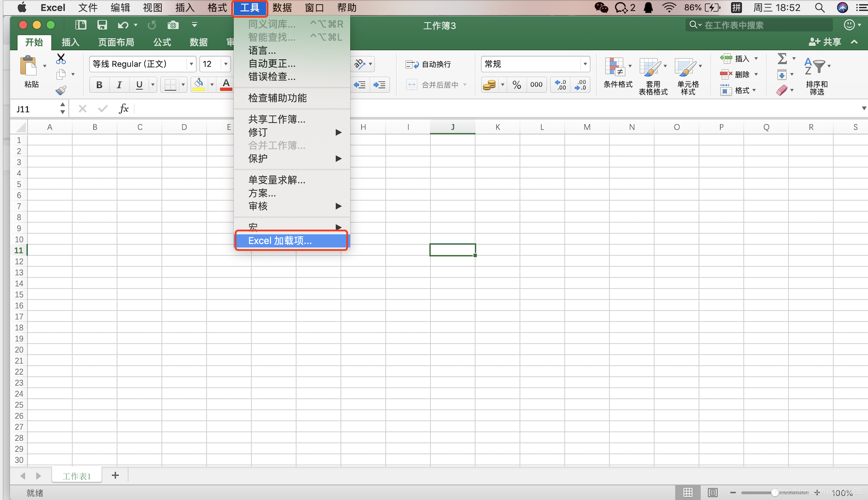868x500 pixels.
Task: Expand the 审核 submenu
Action: click(292, 206)
